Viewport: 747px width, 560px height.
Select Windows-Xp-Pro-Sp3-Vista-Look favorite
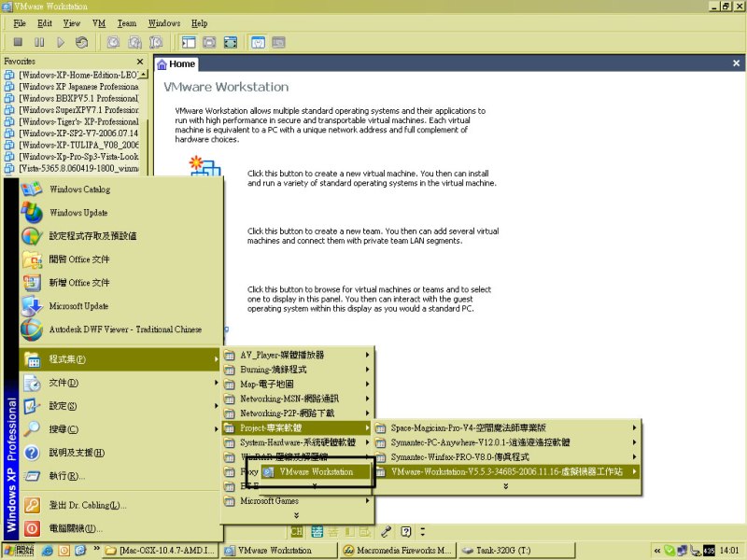[x=72, y=157]
